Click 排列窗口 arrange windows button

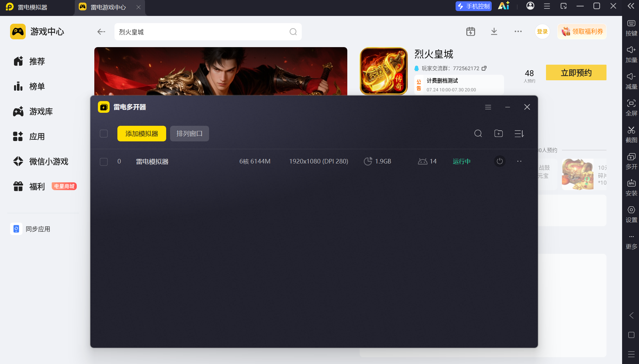[x=189, y=134]
